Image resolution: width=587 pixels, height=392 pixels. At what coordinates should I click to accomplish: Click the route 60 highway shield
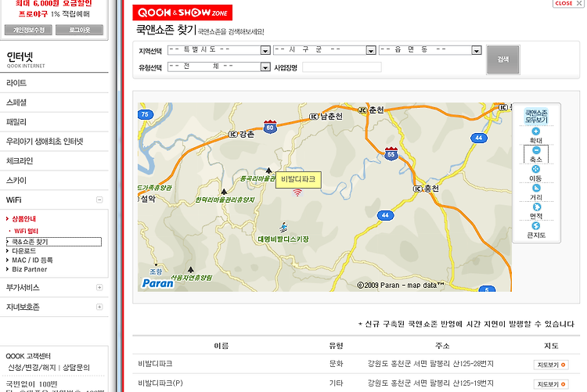click(270, 127)
